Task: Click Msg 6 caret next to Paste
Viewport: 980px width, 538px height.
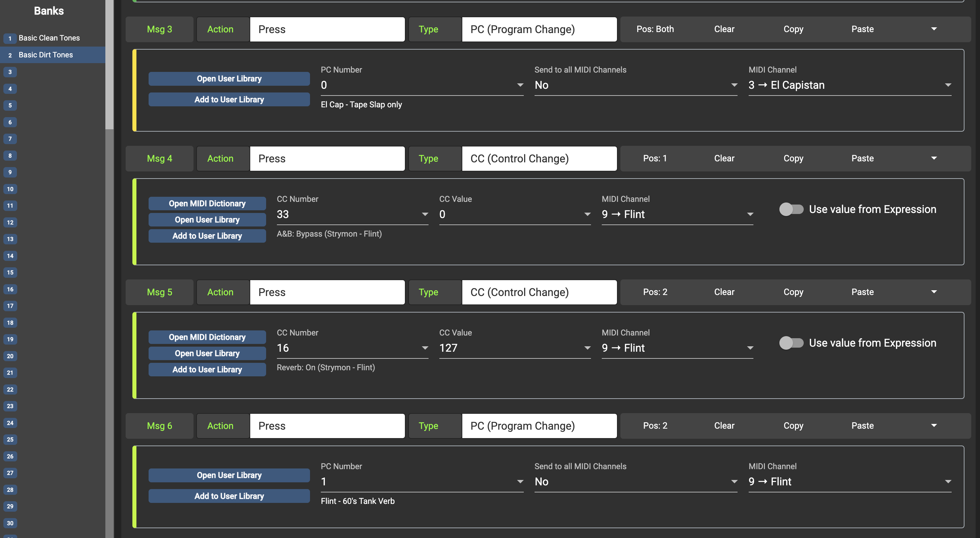Action: 934,426
